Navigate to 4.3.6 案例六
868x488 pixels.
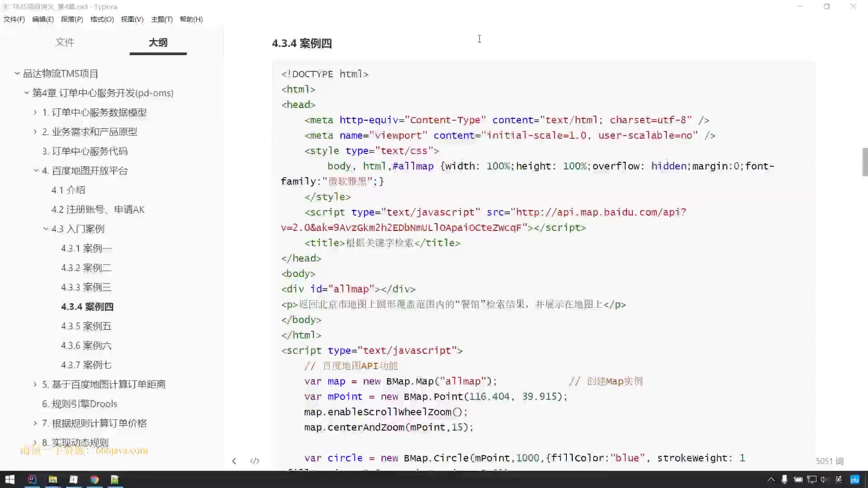(x=86, y=345)
